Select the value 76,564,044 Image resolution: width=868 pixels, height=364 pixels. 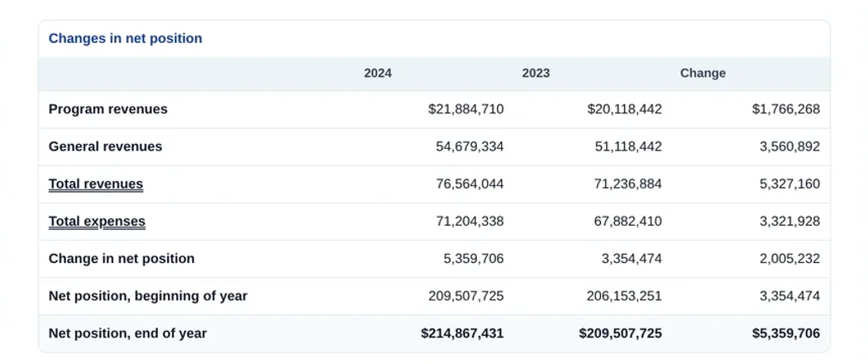click(x=470, y=184)
